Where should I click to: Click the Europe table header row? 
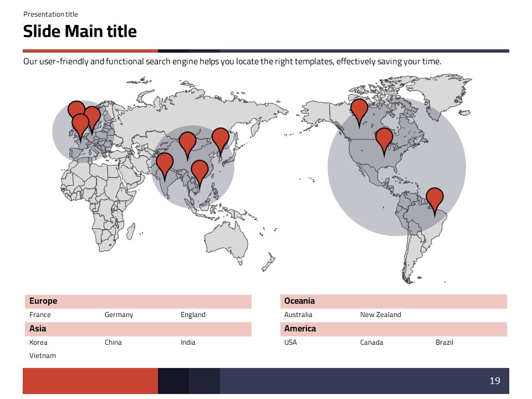pos(138,301)
